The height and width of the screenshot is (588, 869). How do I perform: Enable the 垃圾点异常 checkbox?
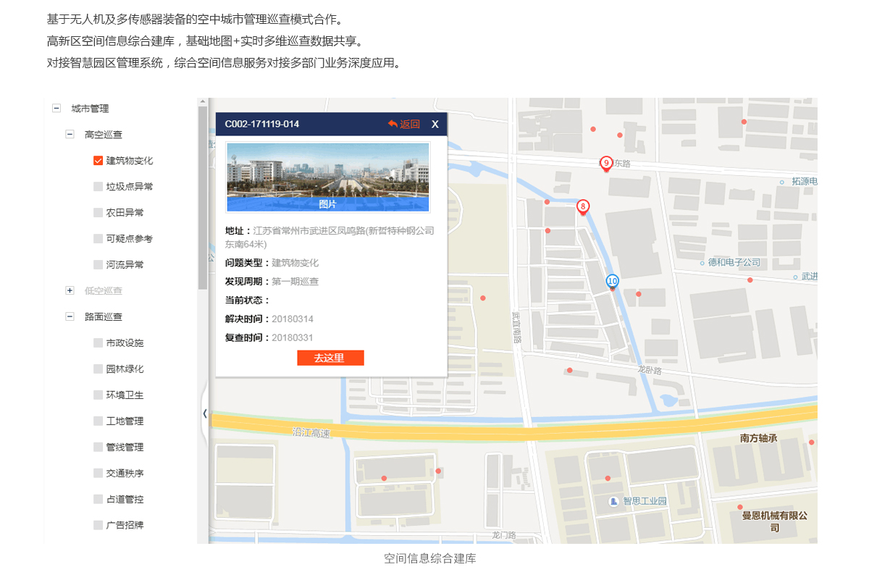(98, 187)
